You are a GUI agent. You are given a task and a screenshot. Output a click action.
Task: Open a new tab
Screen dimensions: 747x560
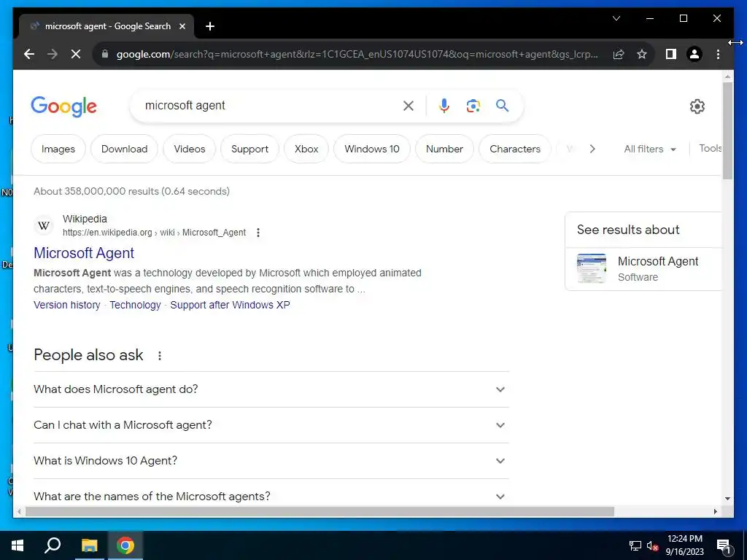(x=210, y=26)
